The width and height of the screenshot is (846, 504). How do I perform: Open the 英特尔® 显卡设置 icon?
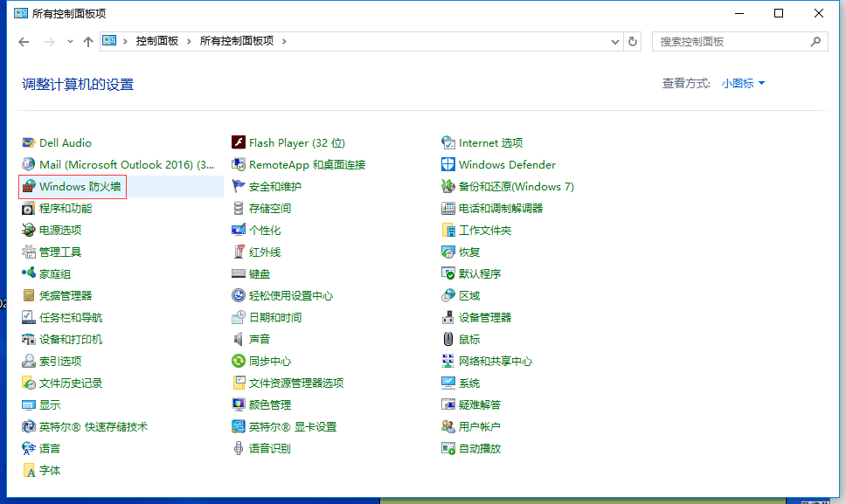point(239,427)
